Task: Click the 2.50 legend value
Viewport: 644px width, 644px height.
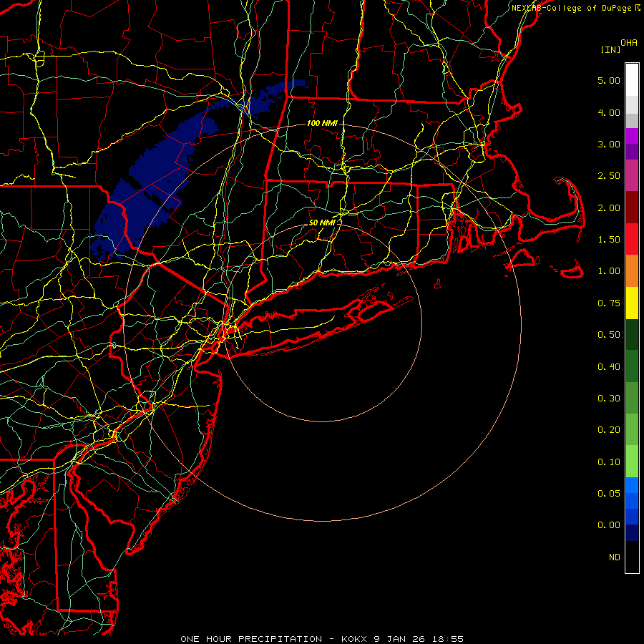Action: pyautogui.click(x=609, y=176)
